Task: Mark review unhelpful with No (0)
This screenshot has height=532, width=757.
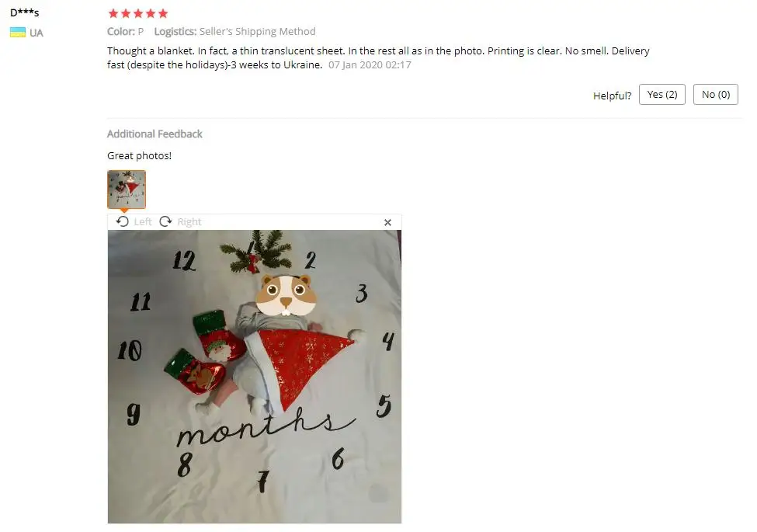Action: (x=716, y=95)
